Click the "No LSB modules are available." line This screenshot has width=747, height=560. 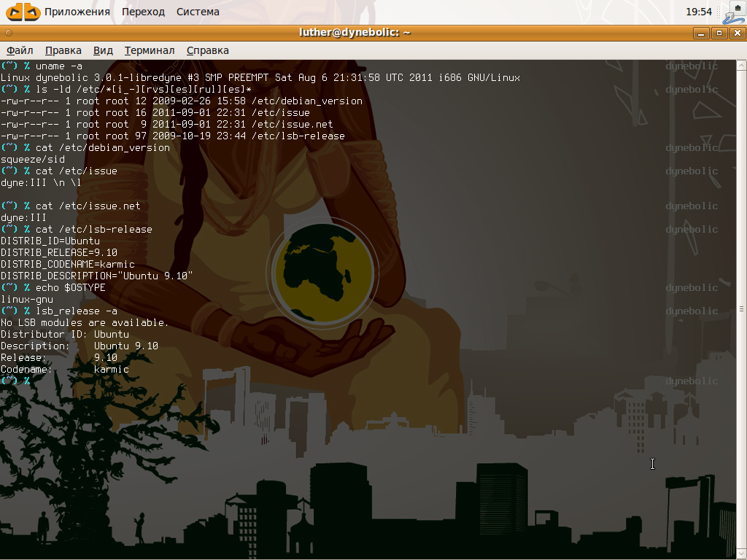85,323
